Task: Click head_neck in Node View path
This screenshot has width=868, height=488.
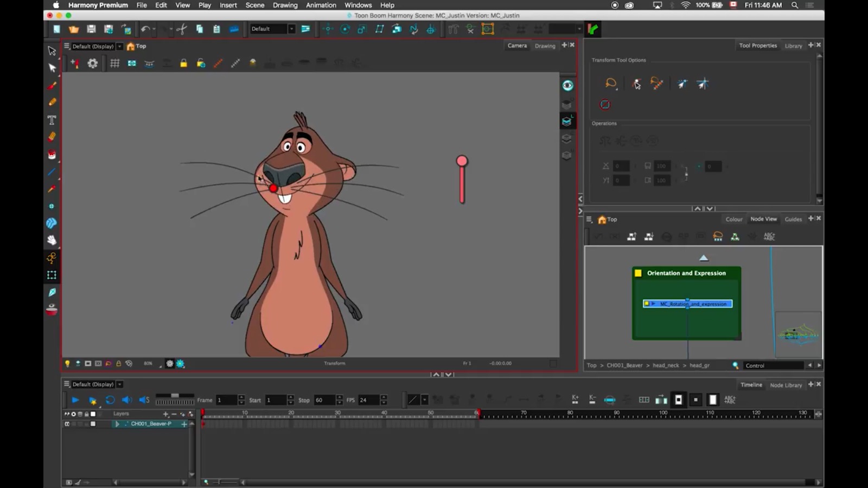Action: pyautogui.click(x=666, y=365)
